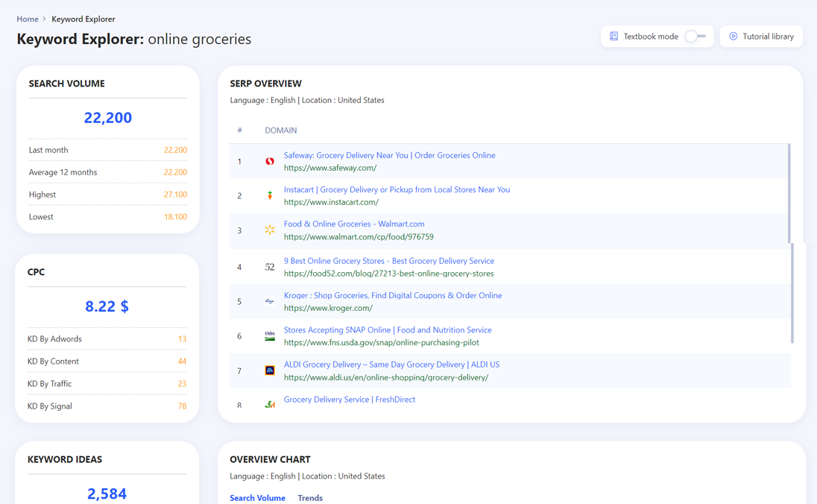Click the Food52 favicon in row 4
Image resolution: width=817 pixels, height=504 pixels.
pyautogui.click(x=269, y=267)
